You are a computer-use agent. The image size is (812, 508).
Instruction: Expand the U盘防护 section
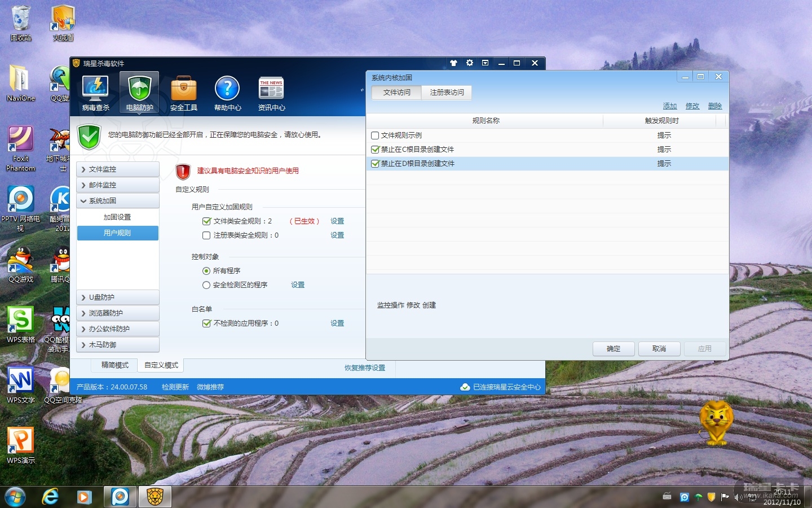[118, 297]
